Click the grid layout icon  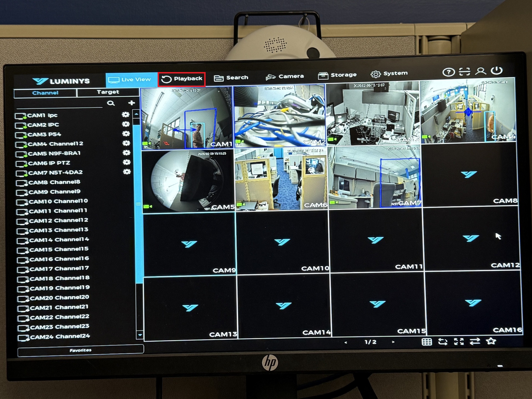[x=427, y=342]
